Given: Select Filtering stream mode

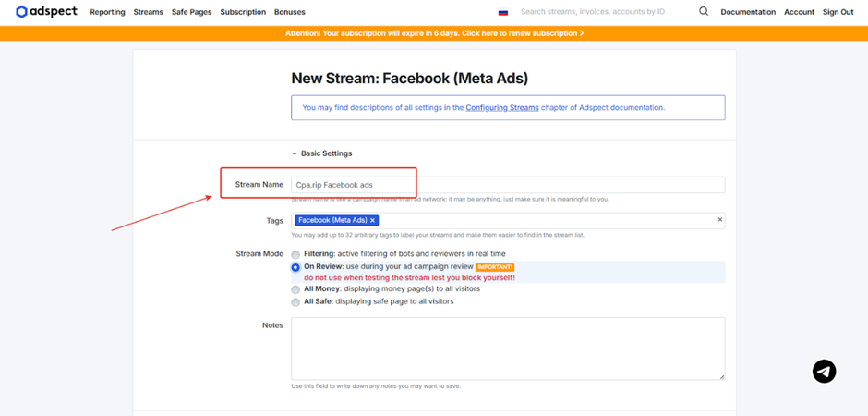Looking at the screenshot, I should click(x=295, y=254).
